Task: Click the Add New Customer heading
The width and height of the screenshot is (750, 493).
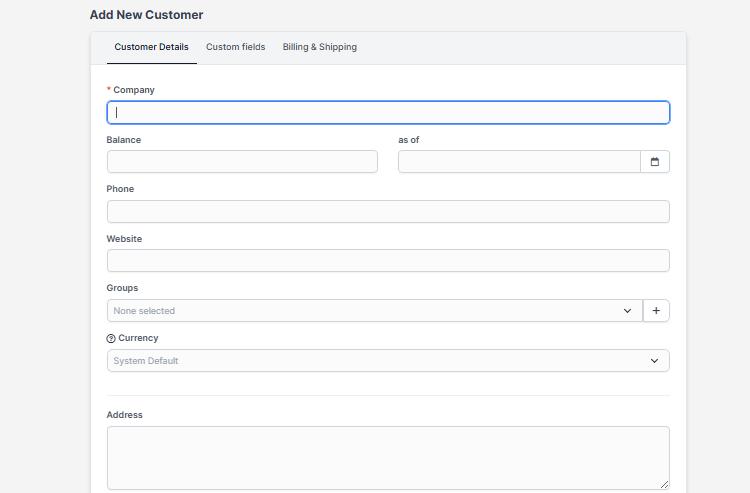Action: click(x=146, y=15)
